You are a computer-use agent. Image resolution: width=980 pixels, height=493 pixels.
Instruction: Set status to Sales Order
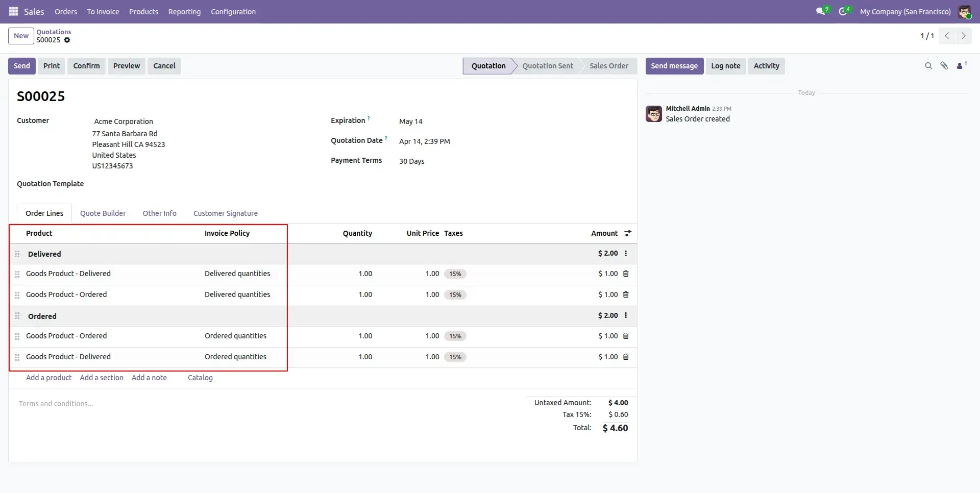tap(609, 66)
